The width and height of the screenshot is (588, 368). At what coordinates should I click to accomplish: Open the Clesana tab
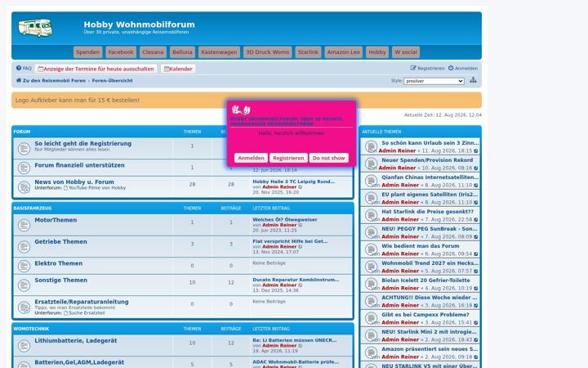[x=153, y=52]
